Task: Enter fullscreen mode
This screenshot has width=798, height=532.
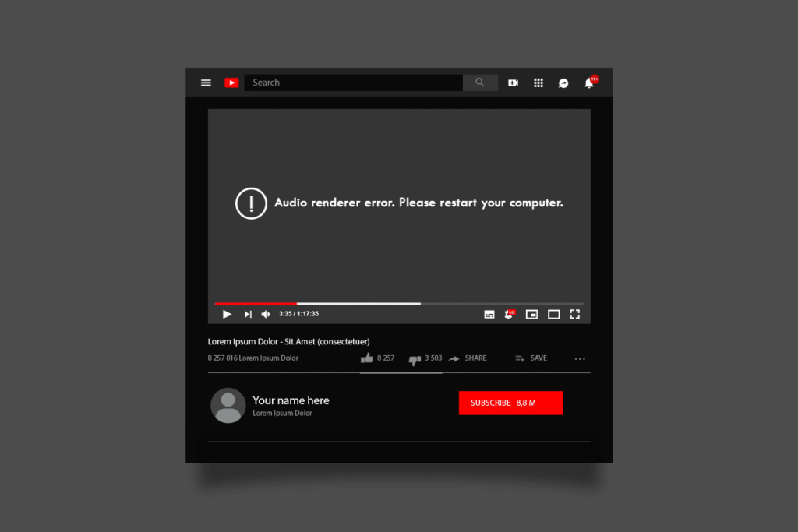Action: pos(575,315)
